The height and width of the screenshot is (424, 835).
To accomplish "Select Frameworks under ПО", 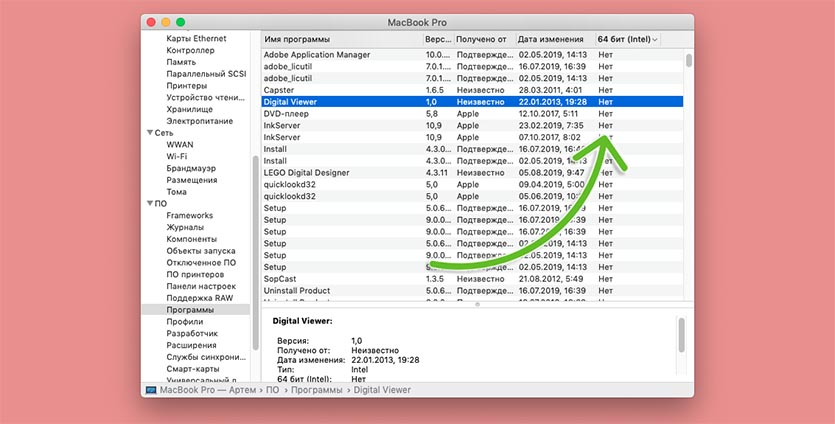I will (189, 215).
